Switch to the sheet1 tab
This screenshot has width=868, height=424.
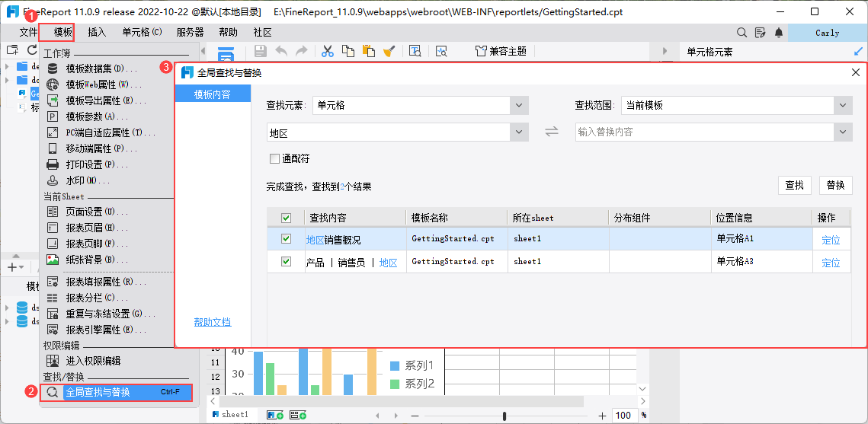(x=229, y=415)
